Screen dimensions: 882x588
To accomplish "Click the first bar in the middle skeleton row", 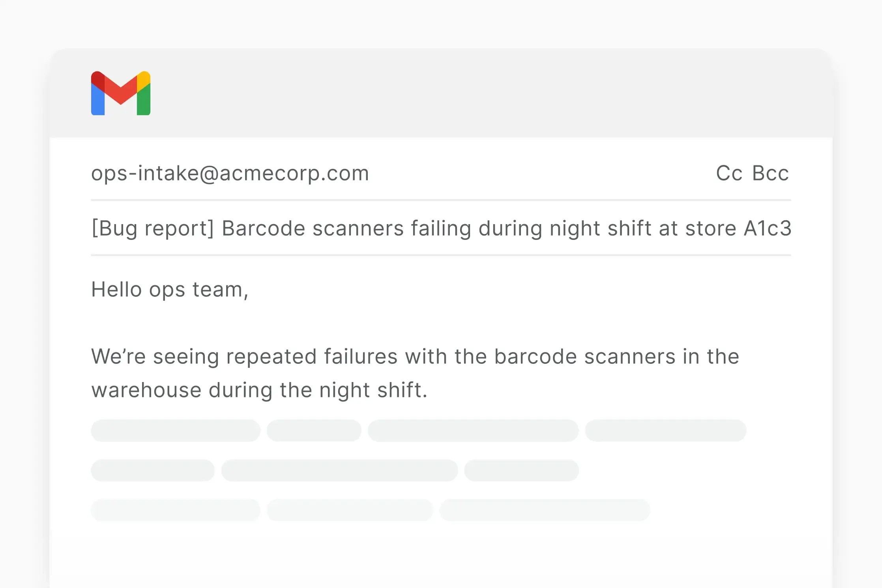I will [x=153, y=470].
